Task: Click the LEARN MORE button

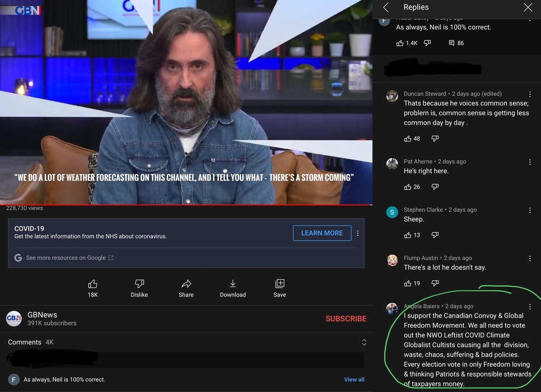Action: tap(322, 233)
